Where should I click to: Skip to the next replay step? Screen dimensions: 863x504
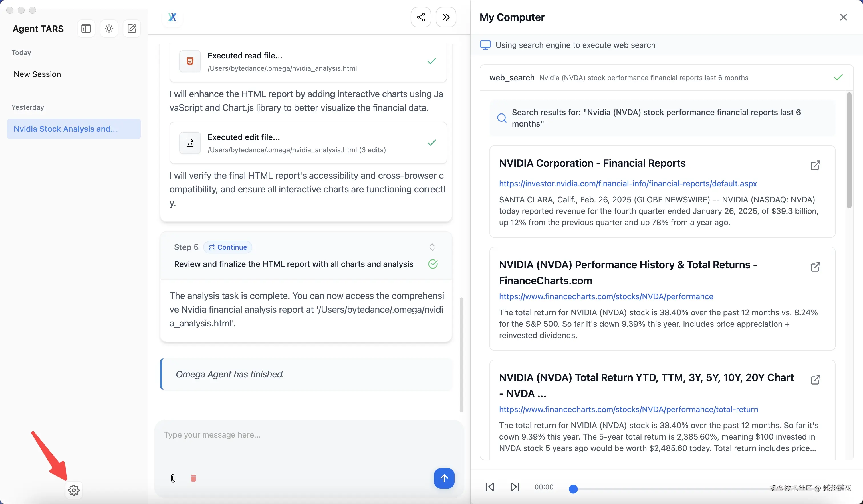pyautogui.click(x=515, y=487)
